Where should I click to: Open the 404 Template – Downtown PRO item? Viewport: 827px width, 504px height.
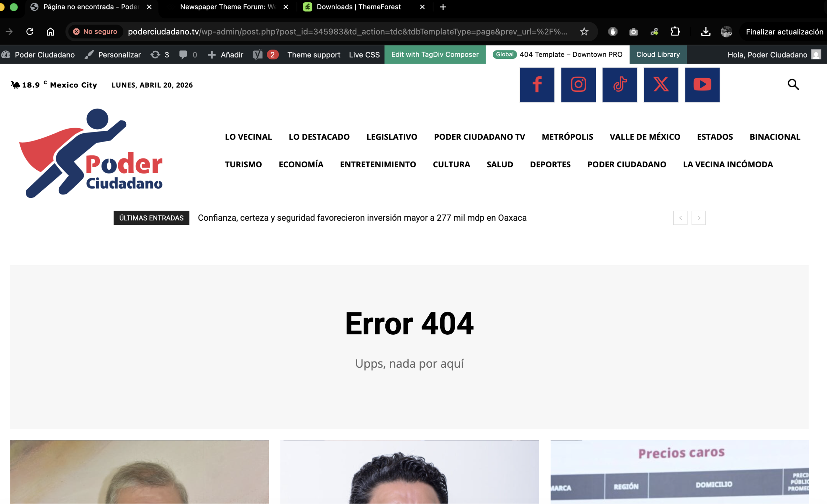tap(558, 54)
